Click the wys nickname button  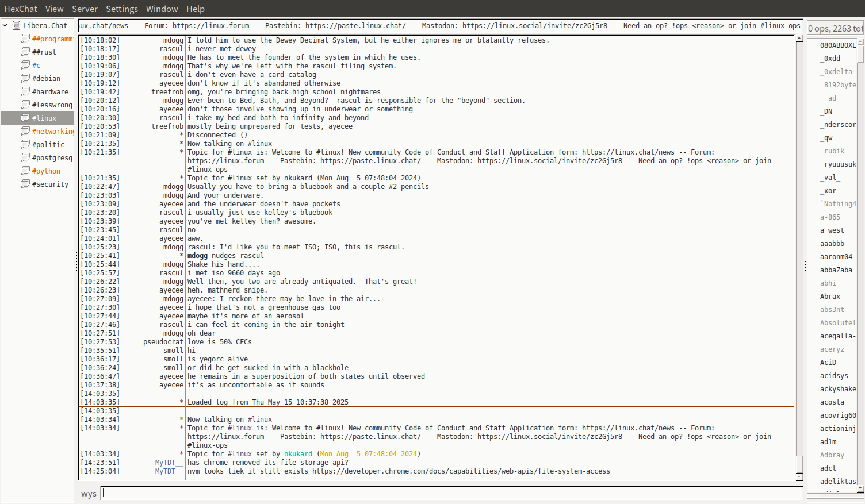tap(89, 494)
